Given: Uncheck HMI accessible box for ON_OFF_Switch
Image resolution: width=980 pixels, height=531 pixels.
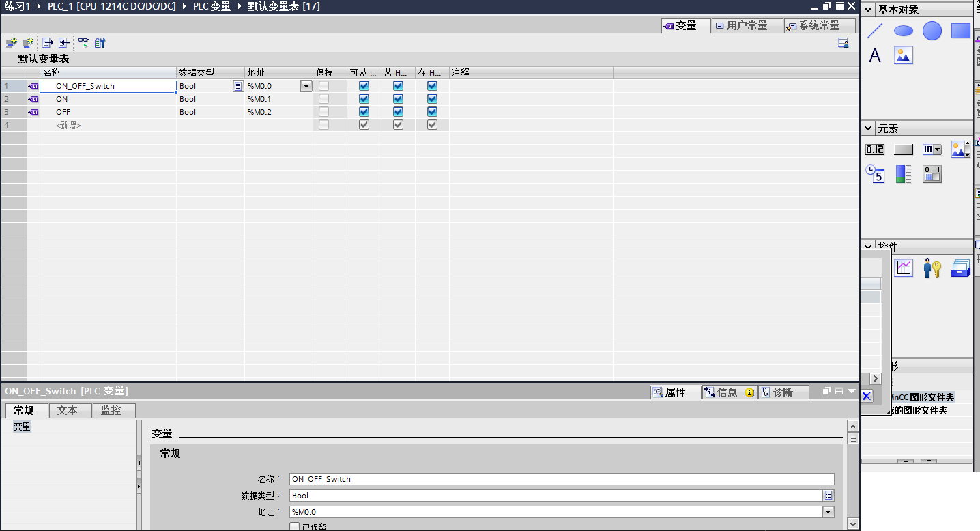Looking at the screenshot, I should (x=364, y=86).
